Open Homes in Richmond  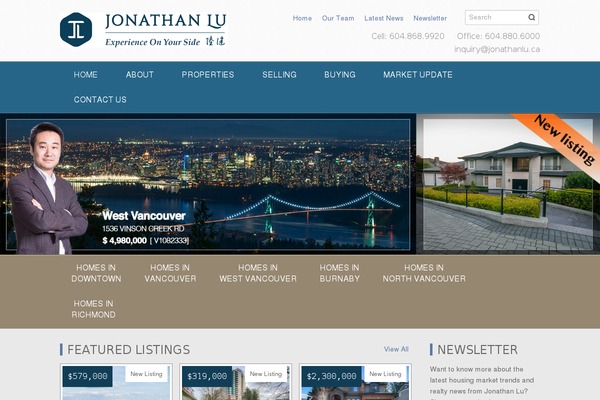[93, 309]
